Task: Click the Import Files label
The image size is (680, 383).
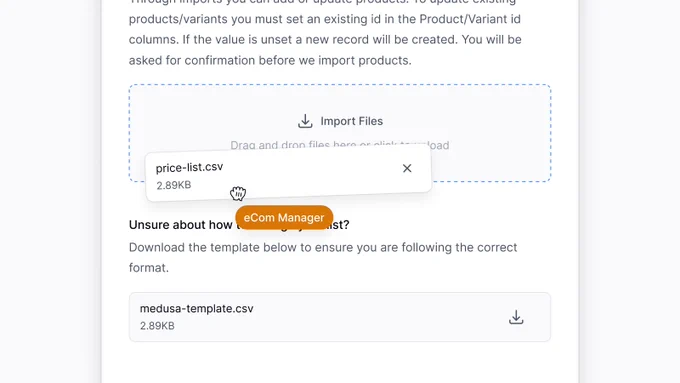Action: point(351,121)
